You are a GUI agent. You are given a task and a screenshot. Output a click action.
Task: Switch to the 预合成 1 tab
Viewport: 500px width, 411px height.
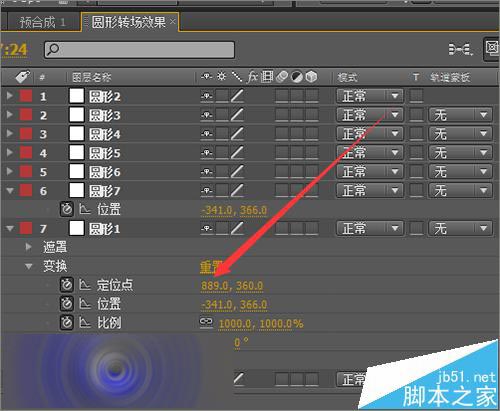(x=42, y=22)
